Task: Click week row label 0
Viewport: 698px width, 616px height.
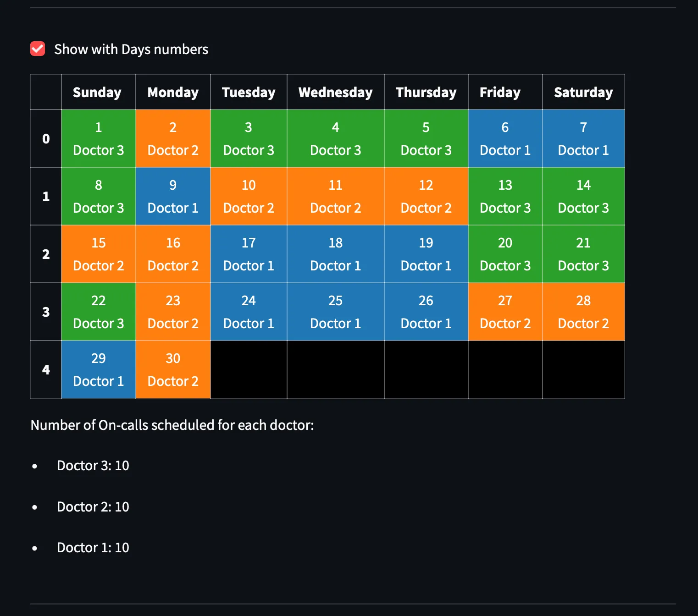Action: (45, 138)
